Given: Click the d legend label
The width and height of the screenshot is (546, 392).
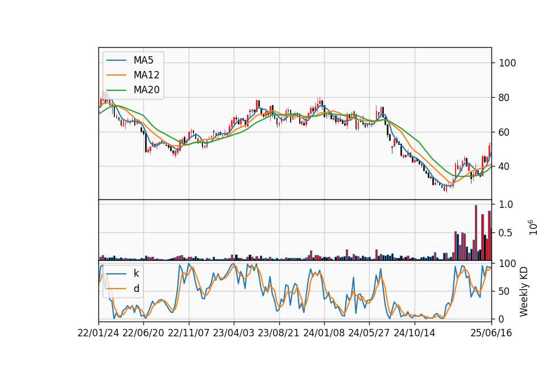Looking at the screenshot, I should coord(136,289).
